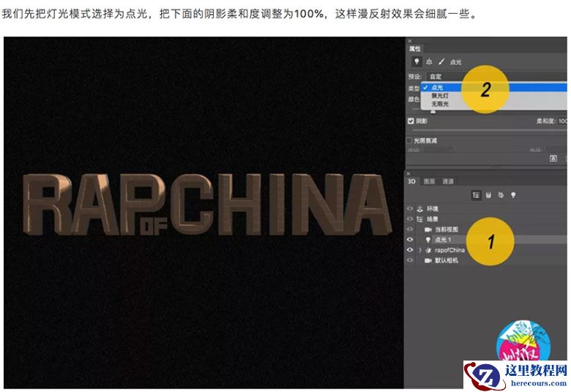Hide the 点光 1 light
Screen dimensions: 571x392
pos(410,239)
